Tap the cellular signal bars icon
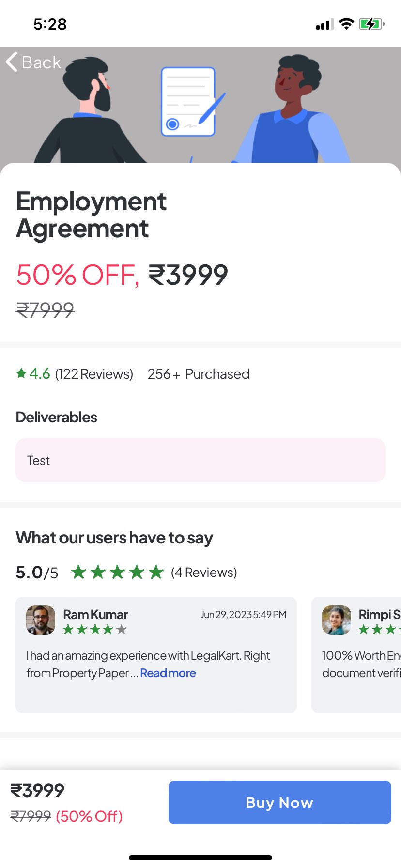Screen dimensions: 401x868 (324, 24)
